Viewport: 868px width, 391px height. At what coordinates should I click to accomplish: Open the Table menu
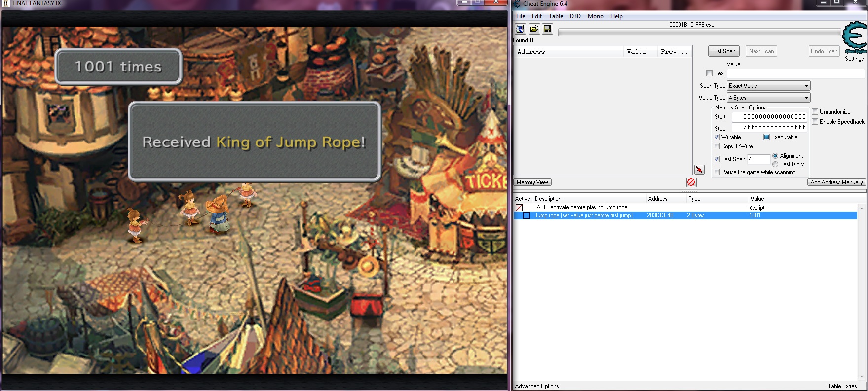(x=556, y=16)
